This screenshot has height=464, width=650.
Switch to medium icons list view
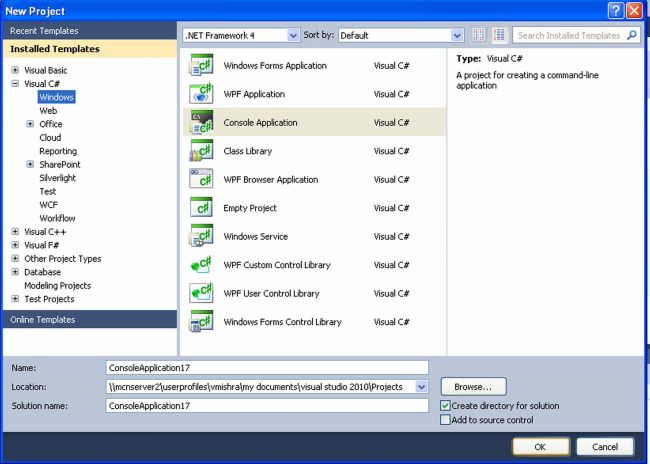pos(500,35)
